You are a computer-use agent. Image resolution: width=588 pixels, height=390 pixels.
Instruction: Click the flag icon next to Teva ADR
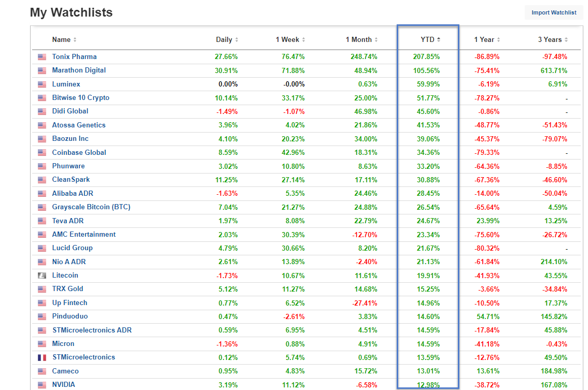(x=42, y=221)
